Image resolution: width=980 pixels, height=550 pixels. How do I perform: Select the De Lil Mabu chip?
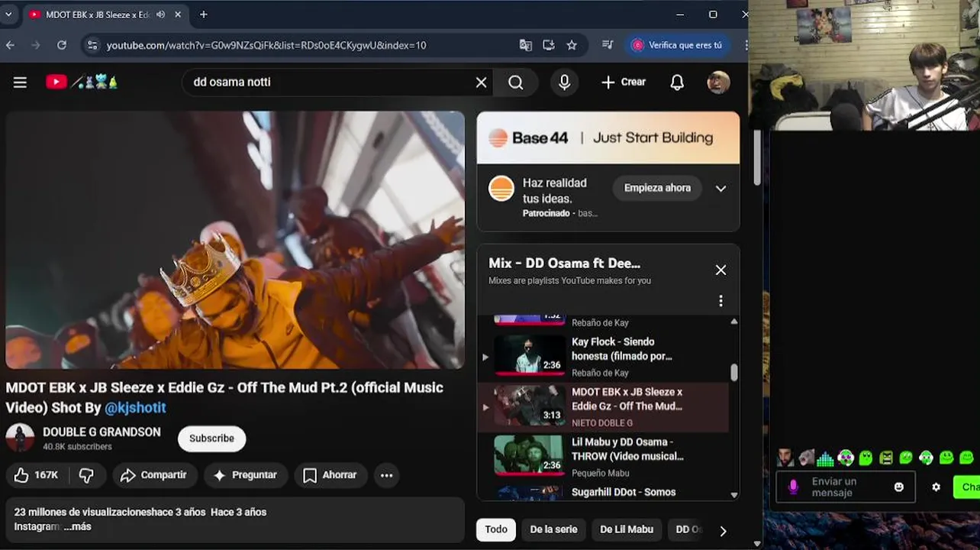627,529
